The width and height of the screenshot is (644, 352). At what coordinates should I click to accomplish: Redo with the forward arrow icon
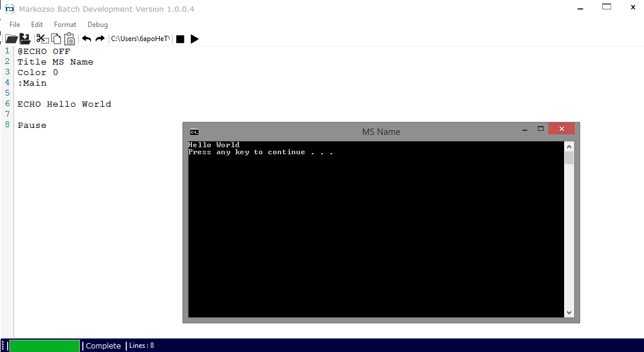coord(100,39)
